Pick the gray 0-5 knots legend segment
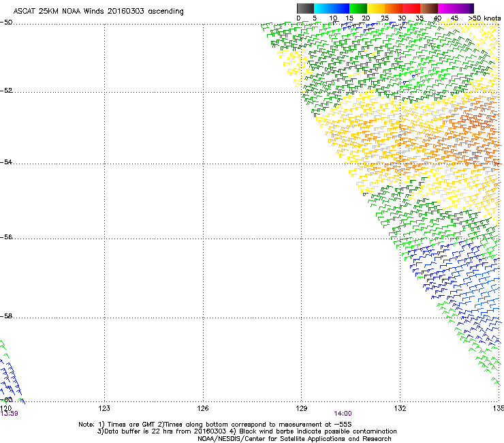This screenshot has width=504, height=443. click(x=305, y=8)
